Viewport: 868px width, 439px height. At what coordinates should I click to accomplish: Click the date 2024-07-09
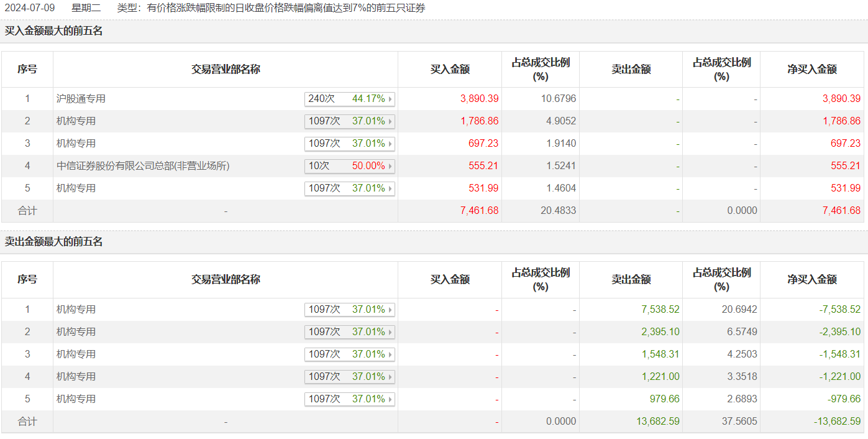pos(29,8)
